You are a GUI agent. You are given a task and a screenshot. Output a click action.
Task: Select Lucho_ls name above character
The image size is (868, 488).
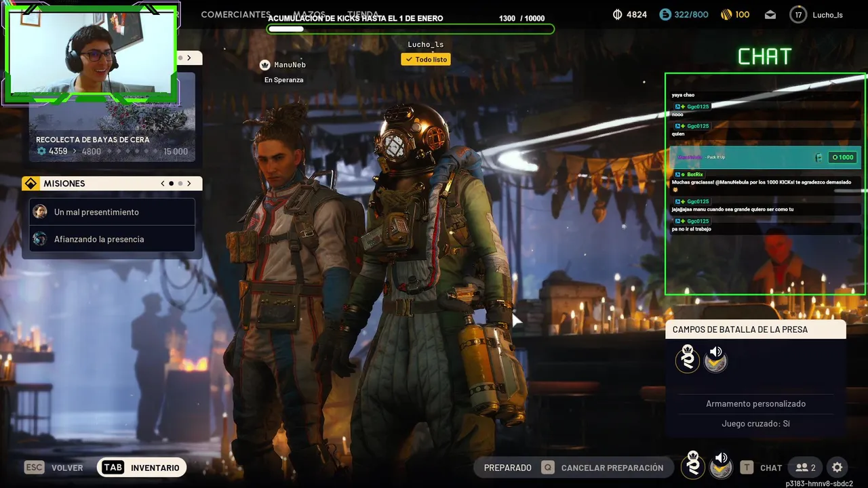(426, 45)
